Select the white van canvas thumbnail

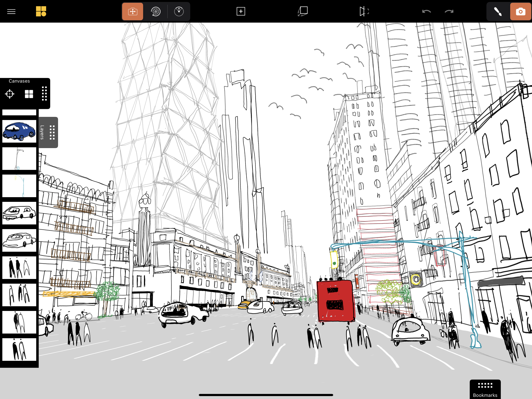(19, 213)
